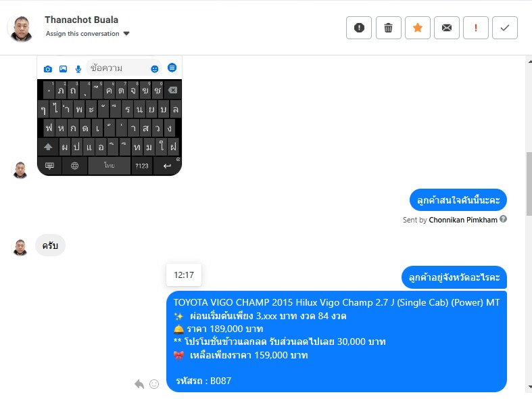The image size is (532, 399).
Task: Open the keyboard screenshot image attachment
Action: pyautogui.click(x=110, y=116)
